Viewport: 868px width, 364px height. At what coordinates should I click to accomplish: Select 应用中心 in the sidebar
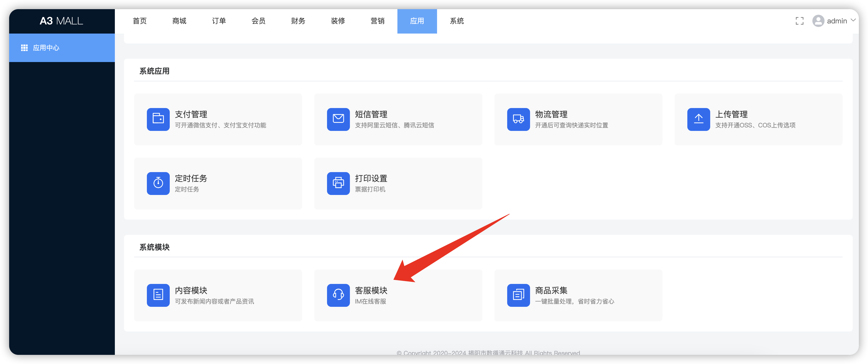click(62, 48)
